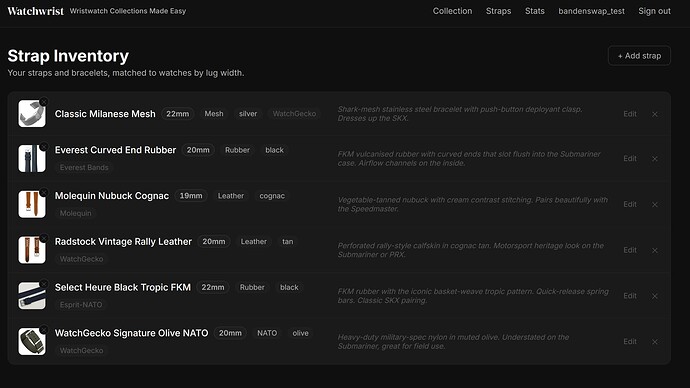This screenshot has height=388, width=690.
Task: Open the Radstock Vintage Rally Leather thumbnail
Action: click(x=32, y=250)
